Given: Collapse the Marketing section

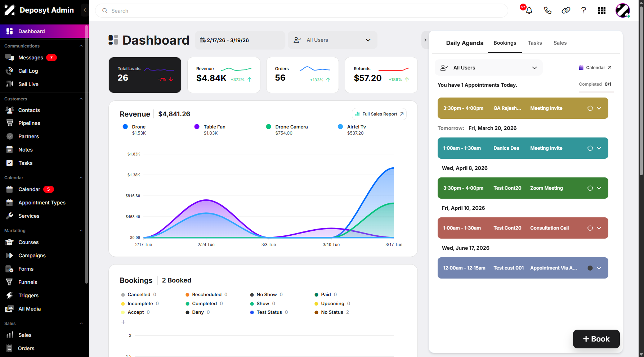Looking at the screenshot, I should pyautogui.click(x=81, y=231).
